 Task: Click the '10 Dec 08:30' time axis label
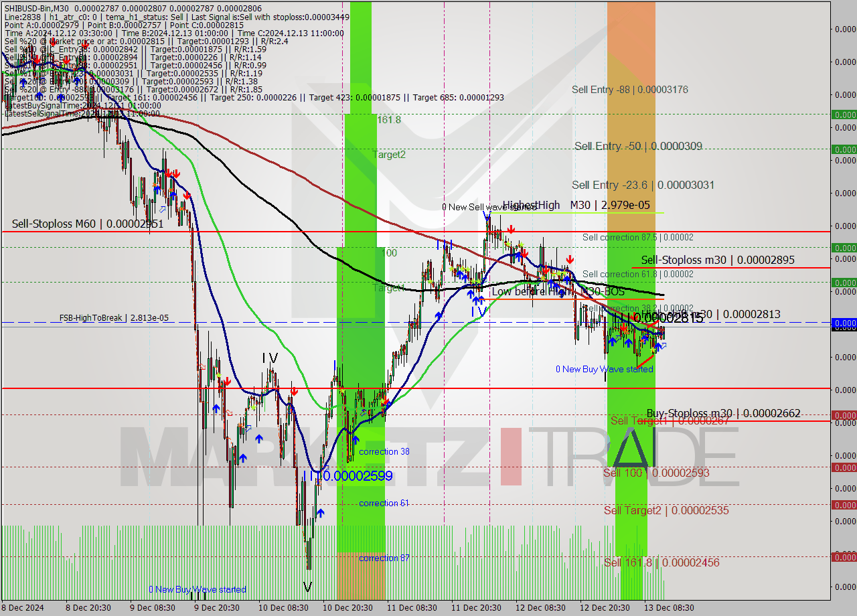point(283,608)
